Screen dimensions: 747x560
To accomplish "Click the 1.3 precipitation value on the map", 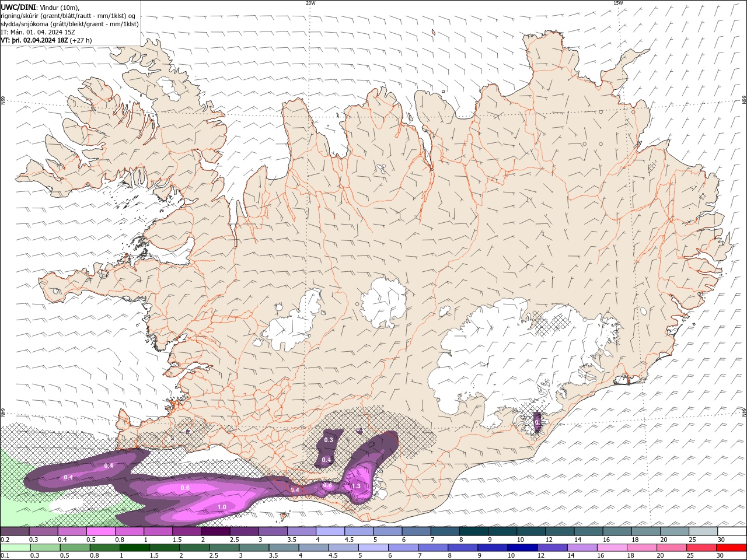I will coord(355,486).
